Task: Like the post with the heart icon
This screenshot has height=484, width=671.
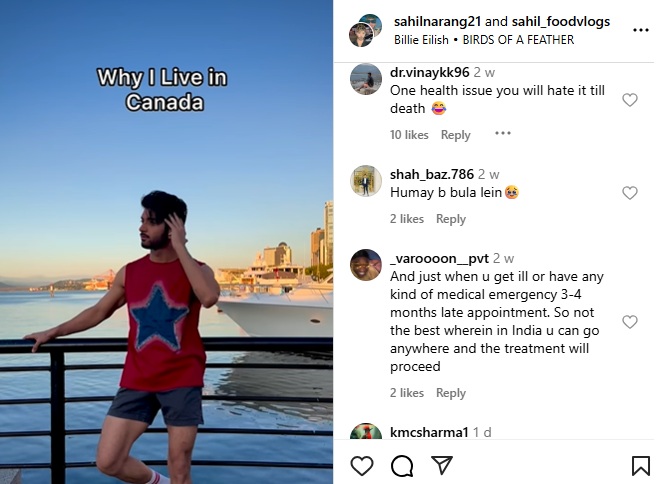Action: pos(362,466)
